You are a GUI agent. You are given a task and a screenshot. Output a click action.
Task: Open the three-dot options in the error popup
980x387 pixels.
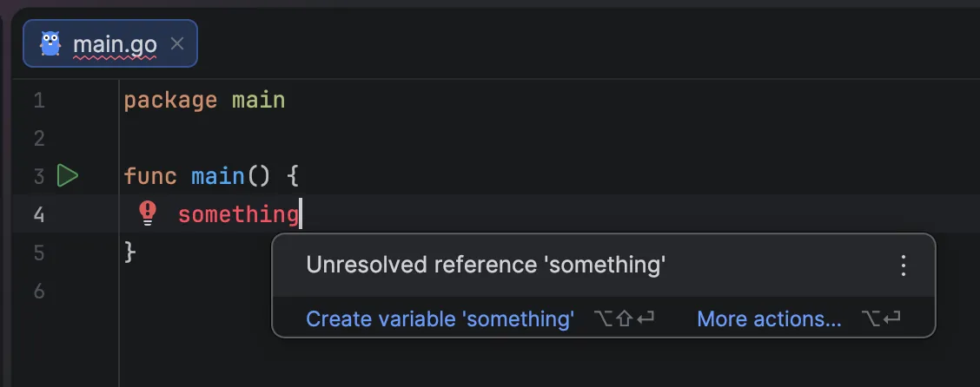coord(903,266)
